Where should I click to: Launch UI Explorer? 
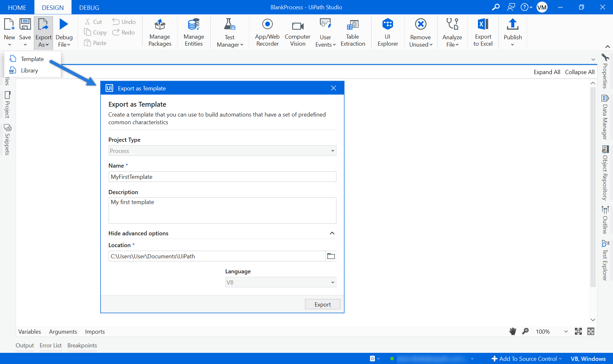click(x=387, y=32)
